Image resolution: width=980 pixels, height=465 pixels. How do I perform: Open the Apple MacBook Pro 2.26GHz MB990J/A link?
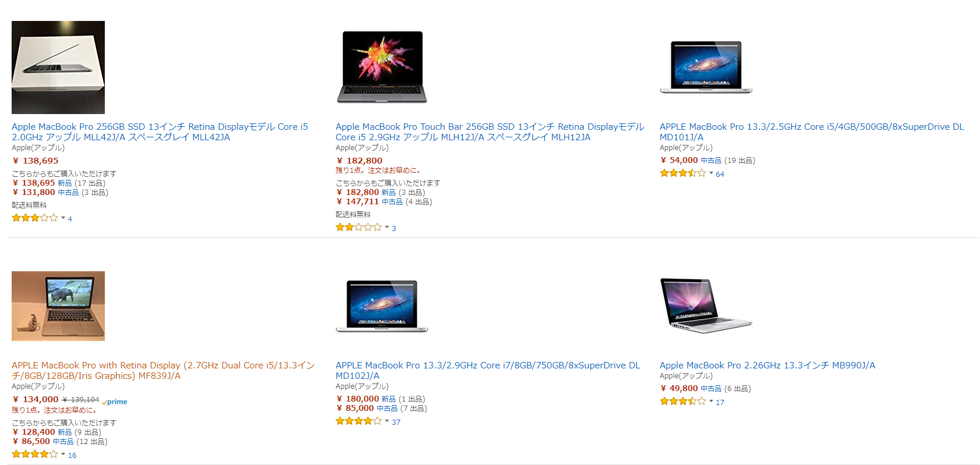767,365
